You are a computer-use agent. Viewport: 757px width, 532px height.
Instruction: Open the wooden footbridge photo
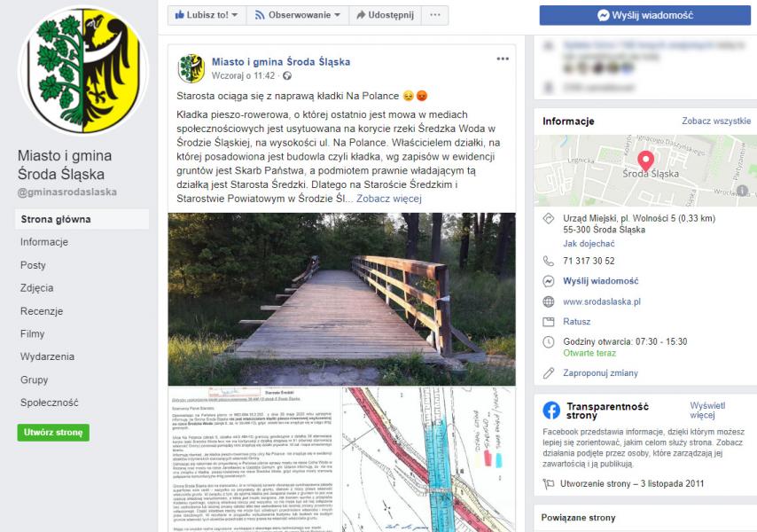point(342,299)
